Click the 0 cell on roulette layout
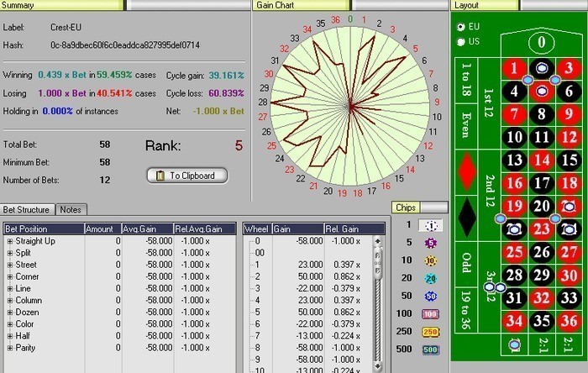This screenshot has width=588, height=373. coord(542,42)
